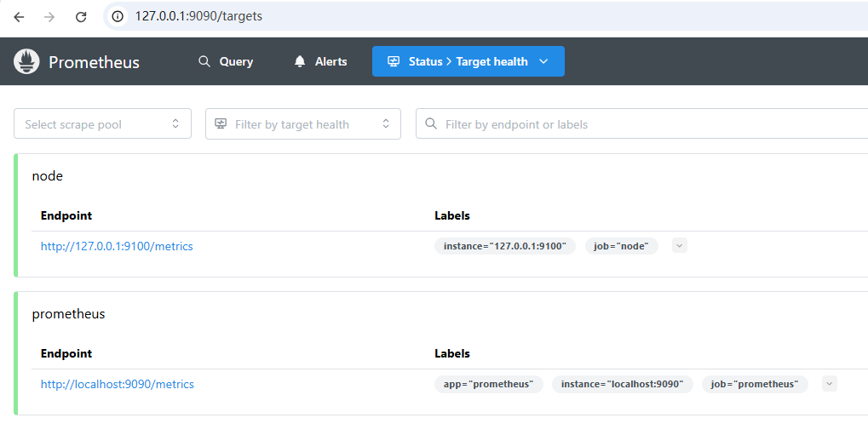Click the search icon in the endpoint filter
This screenshot has width=868, height=435.
[x=431, y=123]
